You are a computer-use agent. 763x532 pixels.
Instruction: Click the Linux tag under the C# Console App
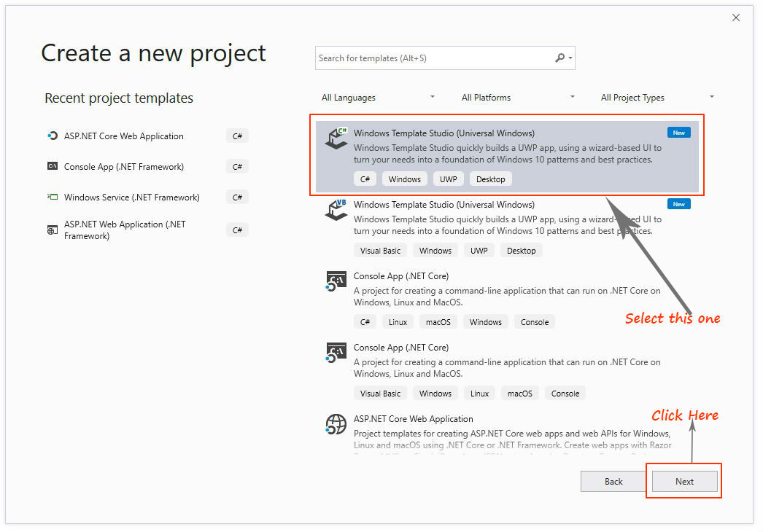[x=398, y=322]
